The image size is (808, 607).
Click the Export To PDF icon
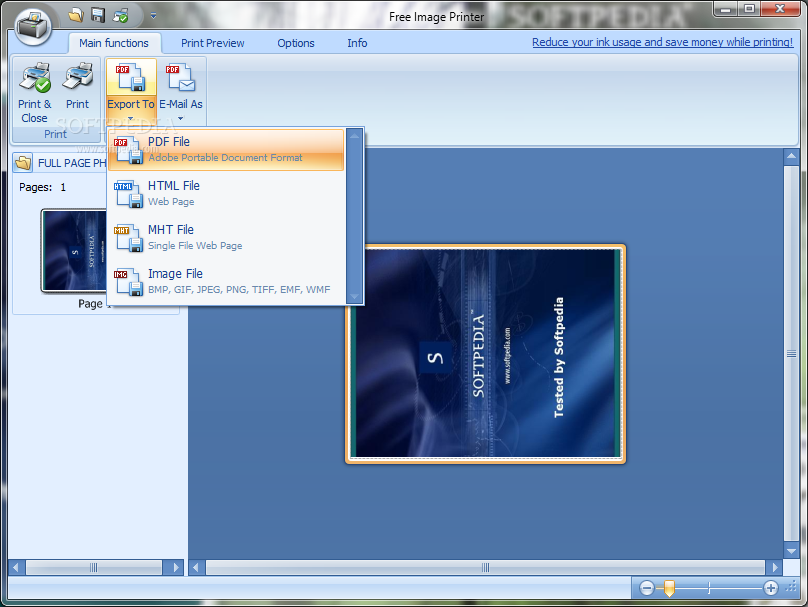[130, 77]
